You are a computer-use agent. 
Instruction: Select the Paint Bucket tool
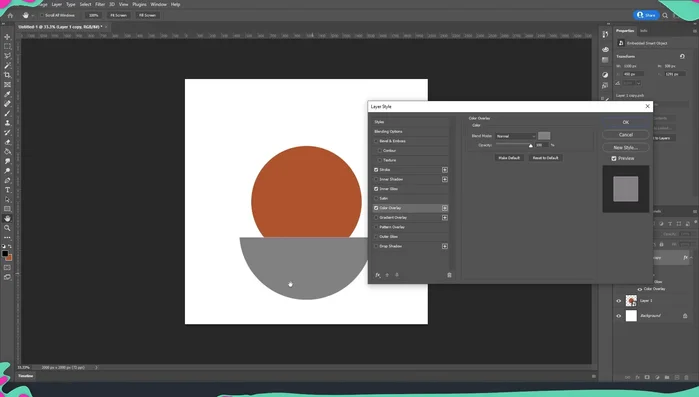coord(8,151)
